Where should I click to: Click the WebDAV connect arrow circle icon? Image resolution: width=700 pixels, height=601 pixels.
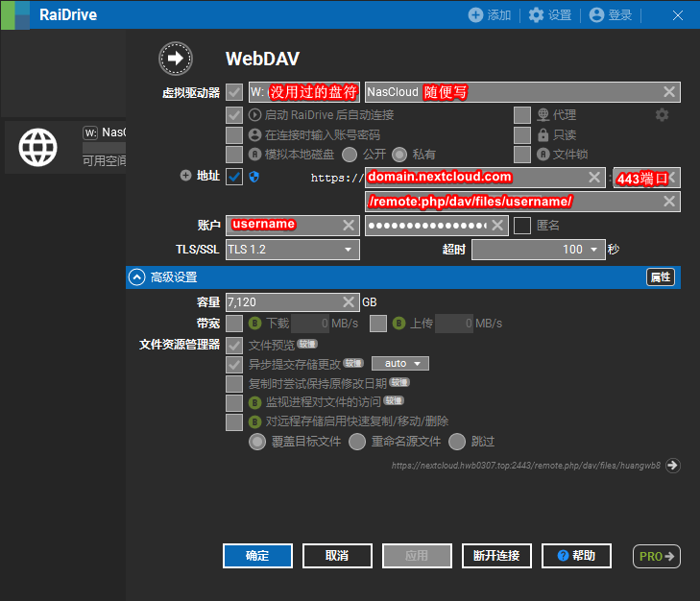[x=176, y=59]
